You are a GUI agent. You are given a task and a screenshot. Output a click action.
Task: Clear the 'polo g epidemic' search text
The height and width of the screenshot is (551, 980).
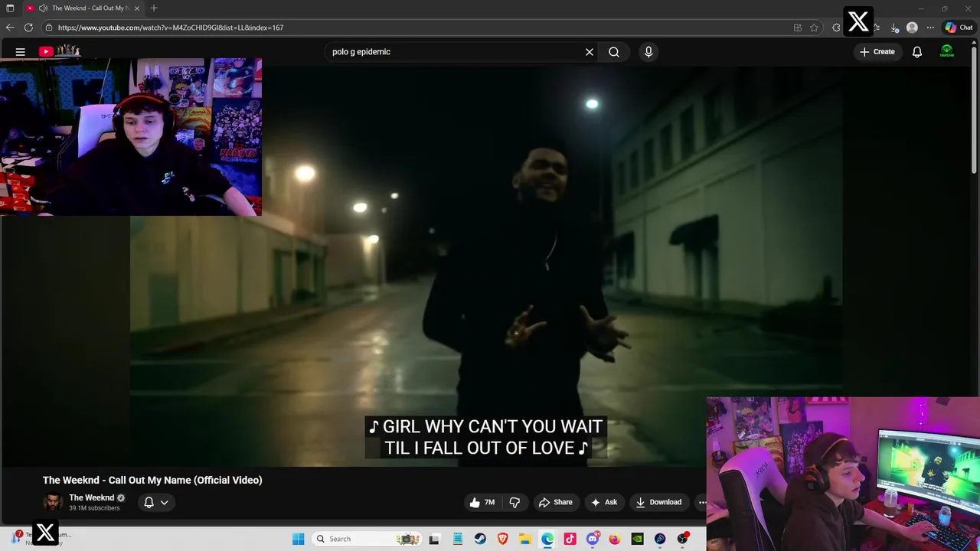590,52
